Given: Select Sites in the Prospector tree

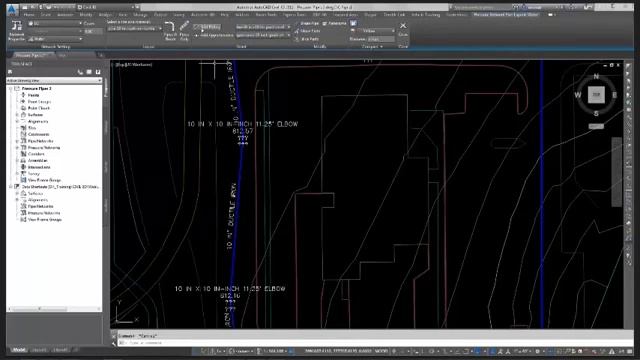Looking at the screenshot, I should (32, 128).
